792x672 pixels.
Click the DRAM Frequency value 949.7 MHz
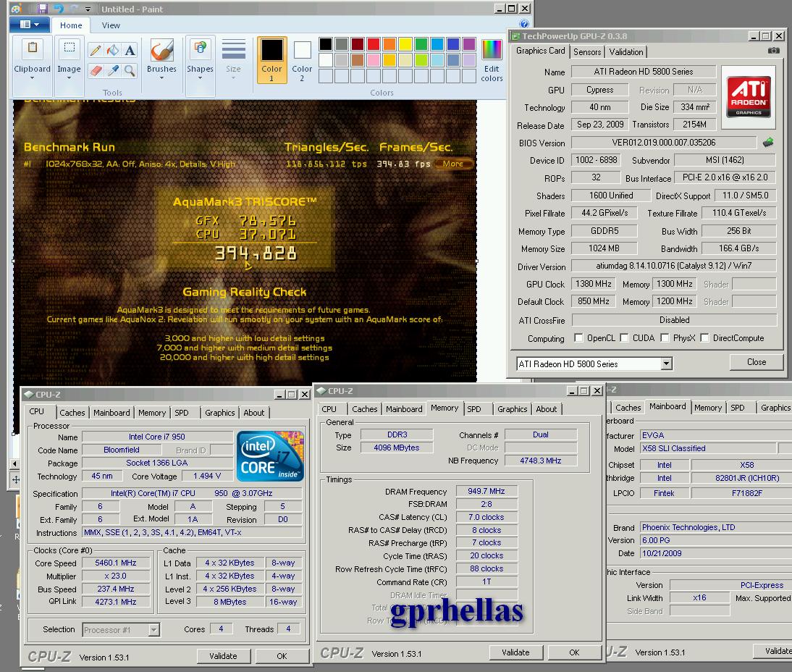click(x=486, y=491)
